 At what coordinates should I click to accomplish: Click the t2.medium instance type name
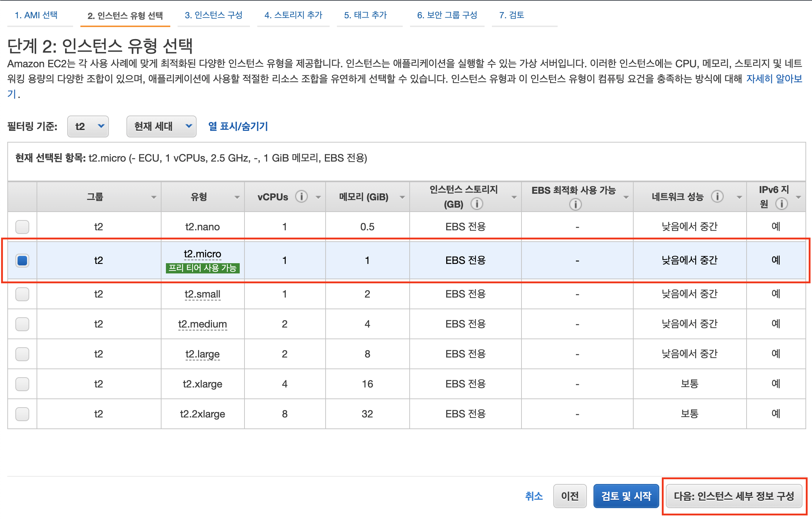click(202, 324)
